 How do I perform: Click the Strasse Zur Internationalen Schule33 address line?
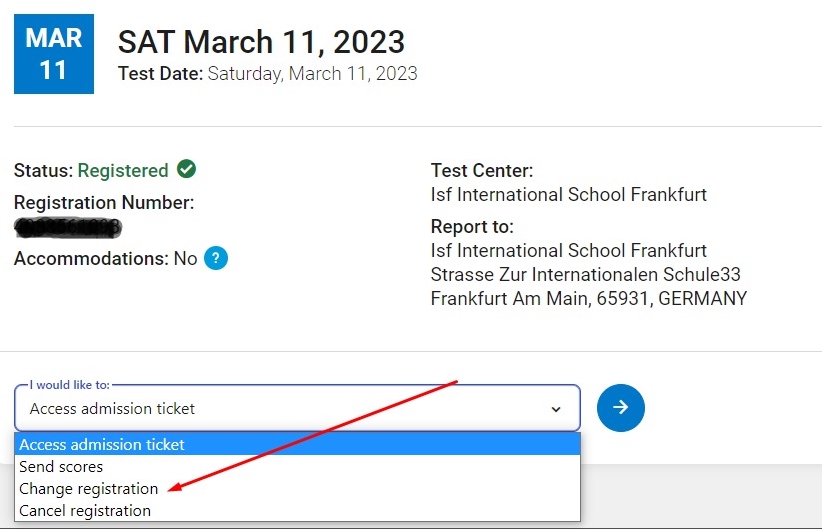click(x=585, y=274)
